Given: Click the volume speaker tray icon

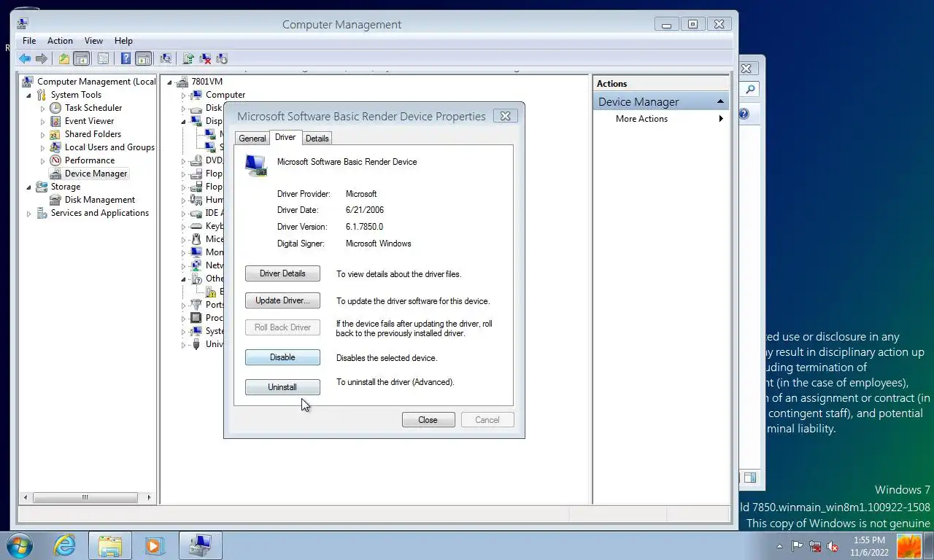Looking at the screenshot, I should [x=832, y=546].
